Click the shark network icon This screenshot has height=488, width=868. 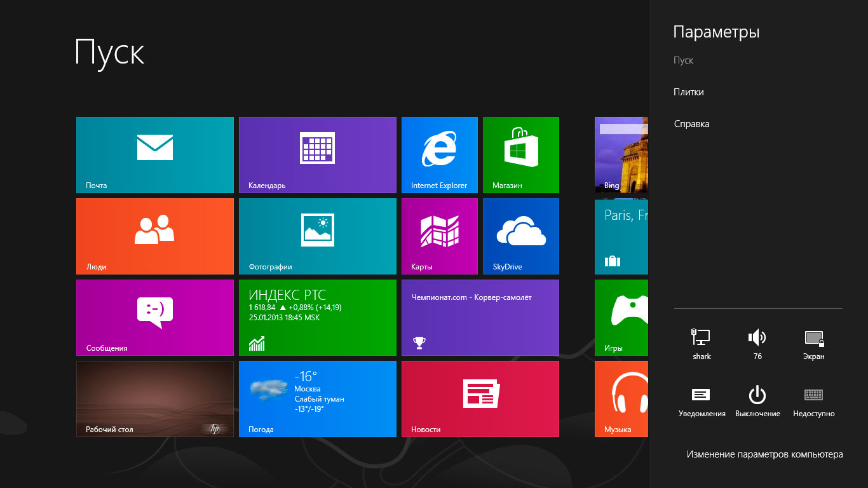701,344
